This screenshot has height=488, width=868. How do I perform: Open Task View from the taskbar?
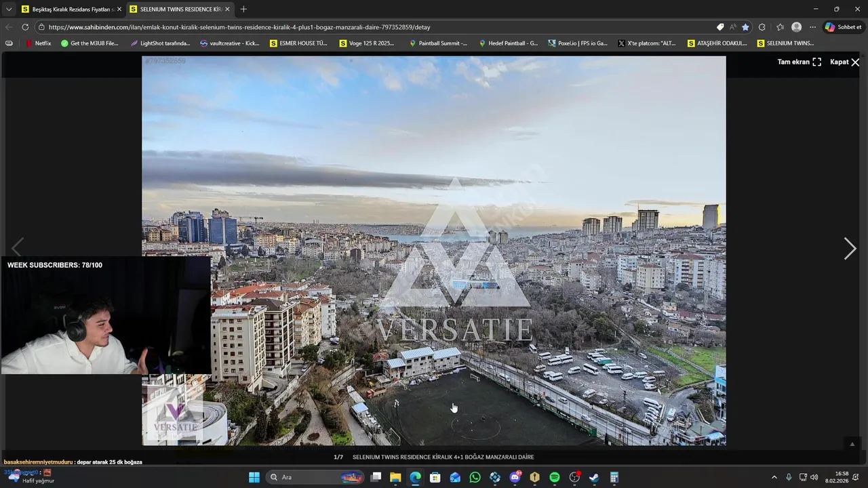[376, 477]
